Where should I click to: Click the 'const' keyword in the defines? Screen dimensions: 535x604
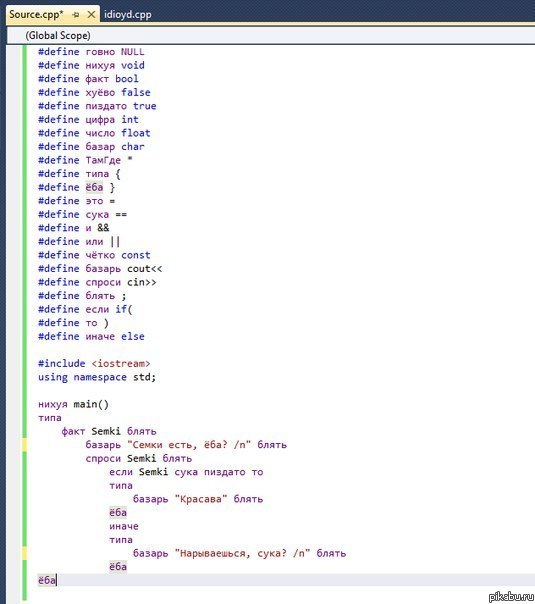pos(136,255)
